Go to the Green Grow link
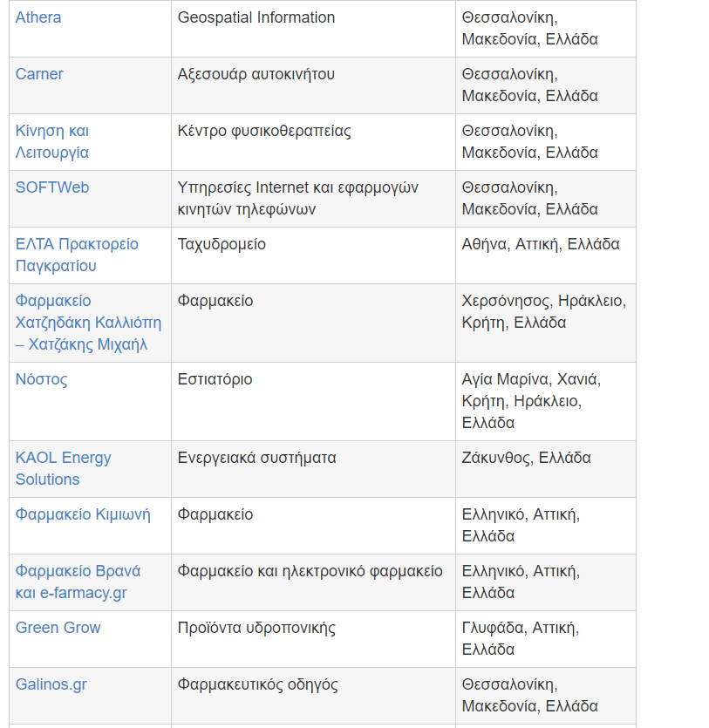 [x=58, y=628]
